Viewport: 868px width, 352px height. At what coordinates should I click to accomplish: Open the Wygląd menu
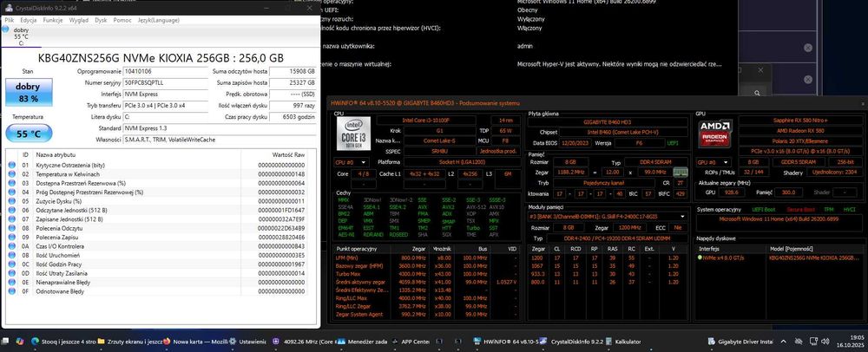tap(79, 20)
